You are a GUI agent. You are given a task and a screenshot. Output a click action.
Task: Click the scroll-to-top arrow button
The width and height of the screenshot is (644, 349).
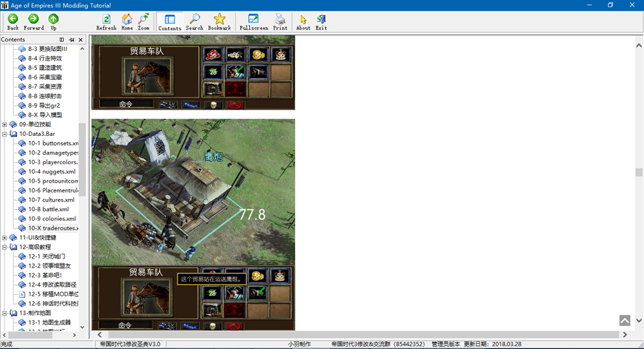tap(625, 320)
